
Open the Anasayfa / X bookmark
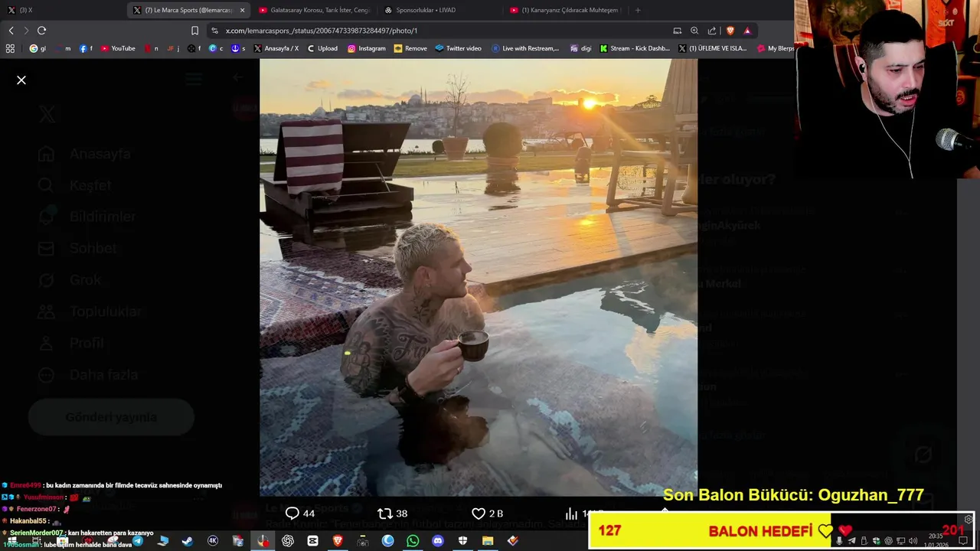point(276,48)
